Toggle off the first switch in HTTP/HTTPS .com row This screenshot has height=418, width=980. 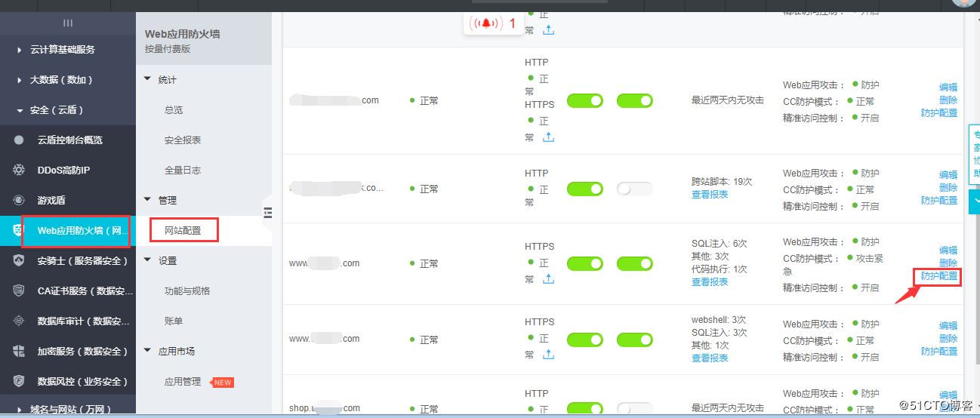tap(584, 101)
